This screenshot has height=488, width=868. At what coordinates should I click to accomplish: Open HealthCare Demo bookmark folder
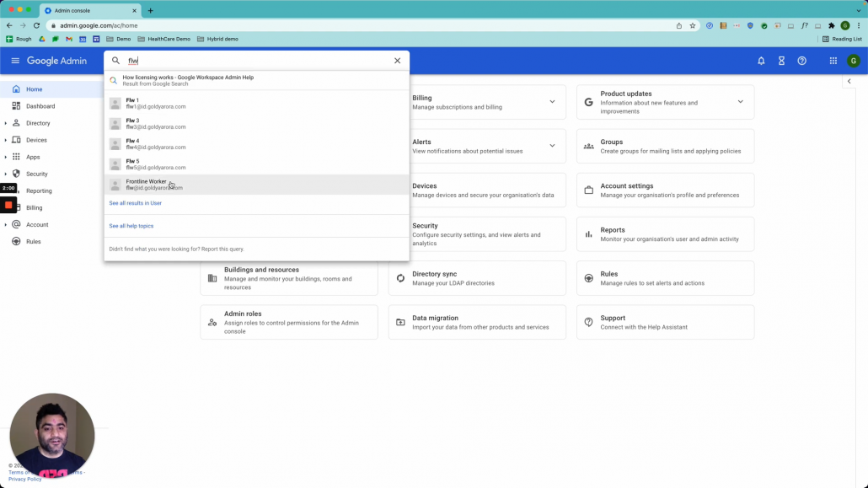coord(163,40)
